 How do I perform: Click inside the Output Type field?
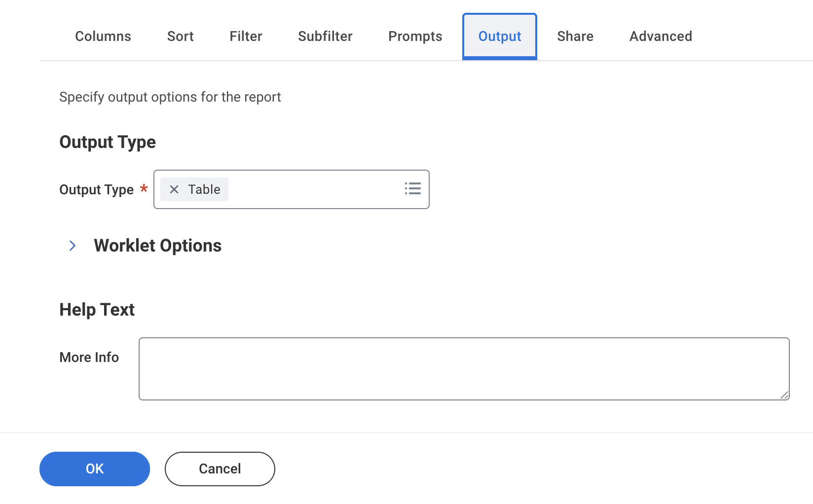[x=316, y=189]
